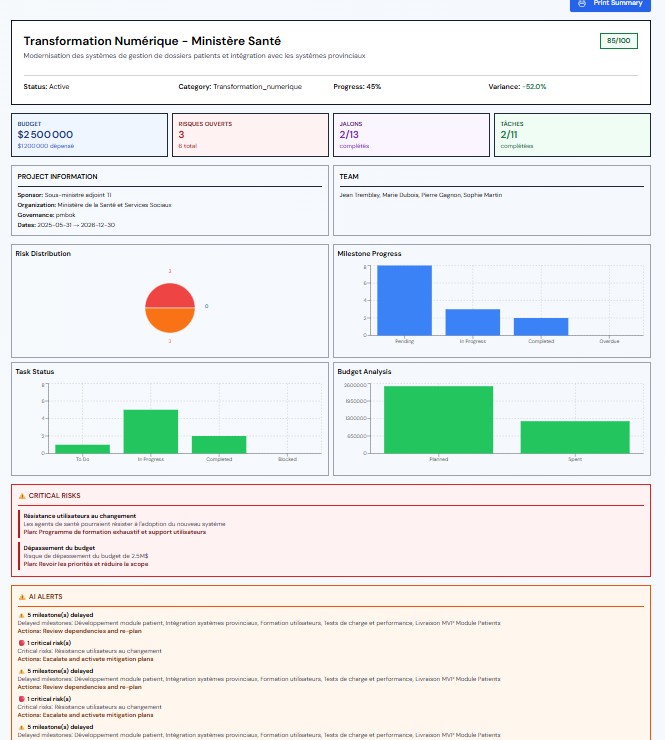Click the Risk Distribution chart title
Viewport: 665px width, 740px height.
[43, 253]
